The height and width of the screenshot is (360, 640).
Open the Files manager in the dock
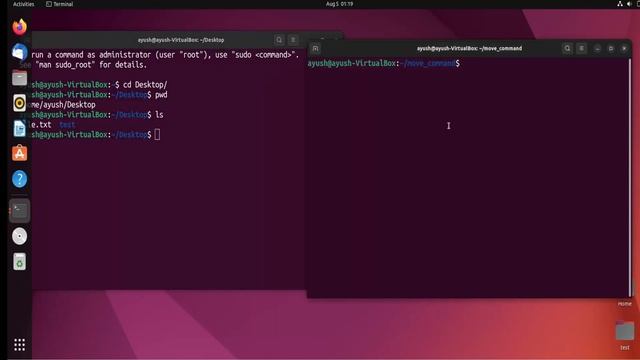coord(19,78)
